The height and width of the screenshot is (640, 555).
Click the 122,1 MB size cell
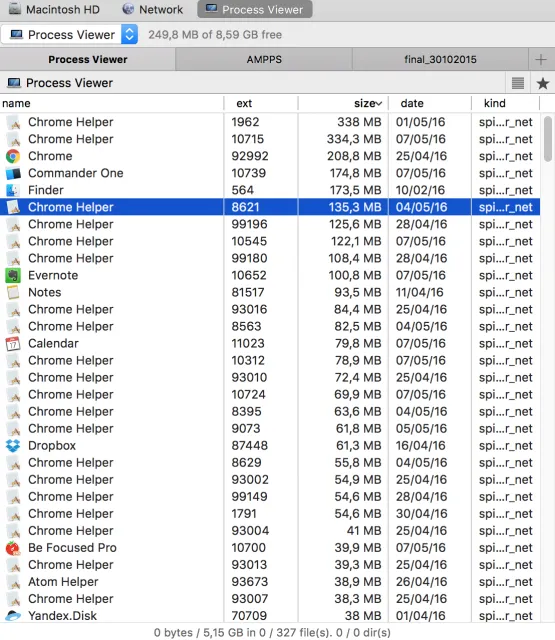point(356,242)
